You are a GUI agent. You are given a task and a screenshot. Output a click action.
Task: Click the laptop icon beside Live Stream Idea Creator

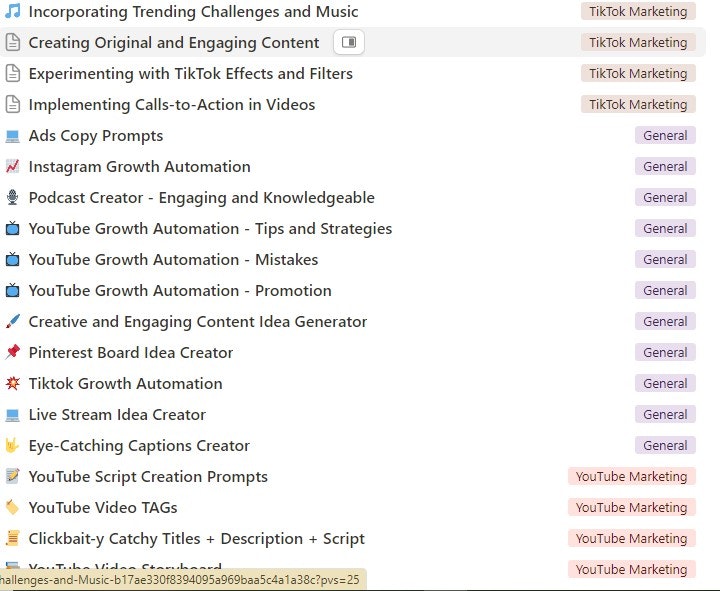pos(12,414)
